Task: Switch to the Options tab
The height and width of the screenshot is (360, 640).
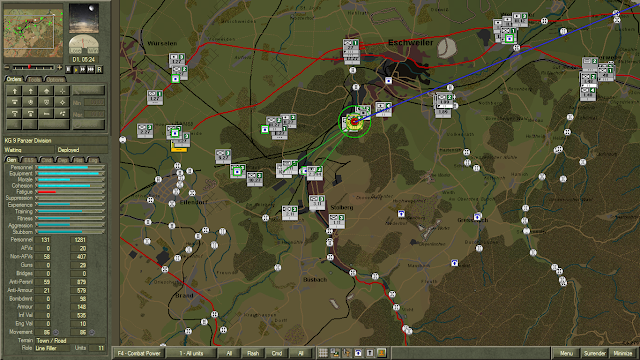Action: [55, 79]
